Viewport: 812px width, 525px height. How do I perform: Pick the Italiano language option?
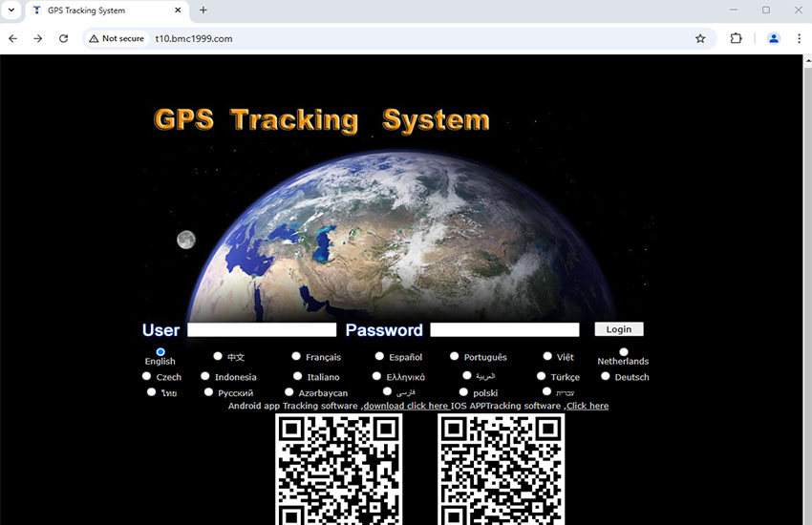click(x=297, y=376)
